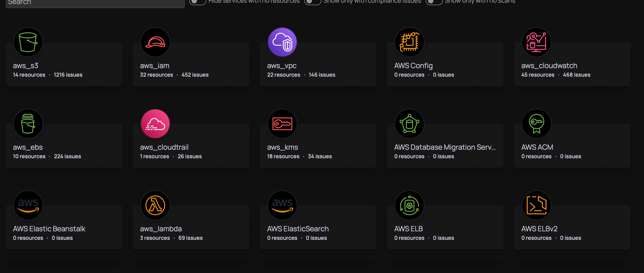Click the '3 resources' text
This screenshot has height=273, width=644.
[x=155, y=238]
